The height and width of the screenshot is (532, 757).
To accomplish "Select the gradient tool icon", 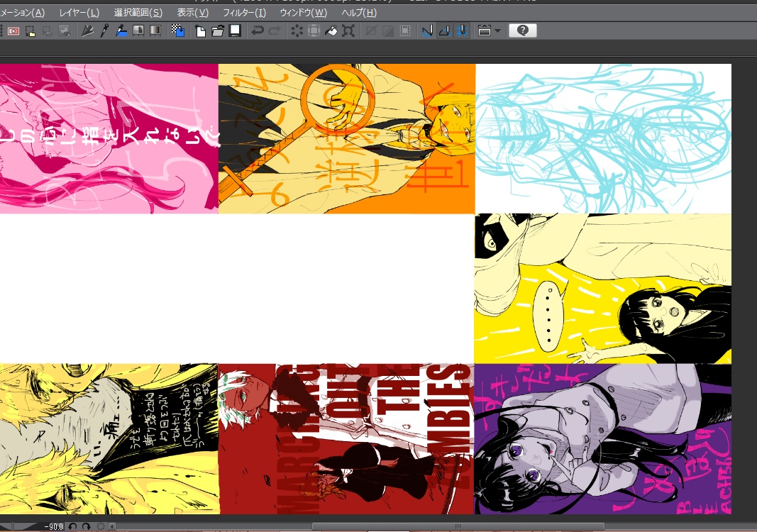I will (155, 31).
